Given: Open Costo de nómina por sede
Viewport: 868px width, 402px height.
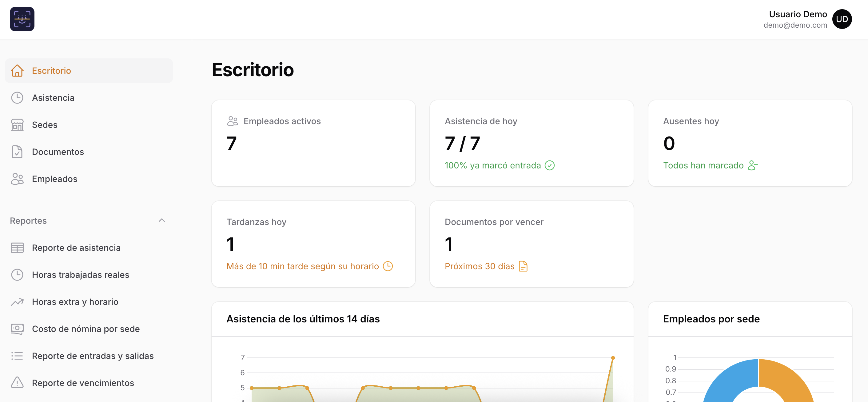Looking at the screenshot, I should click(x=89, y=329).
